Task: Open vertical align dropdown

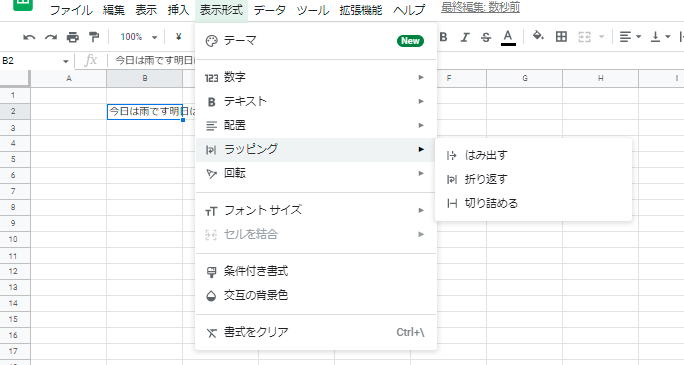Action: (660, 37)
